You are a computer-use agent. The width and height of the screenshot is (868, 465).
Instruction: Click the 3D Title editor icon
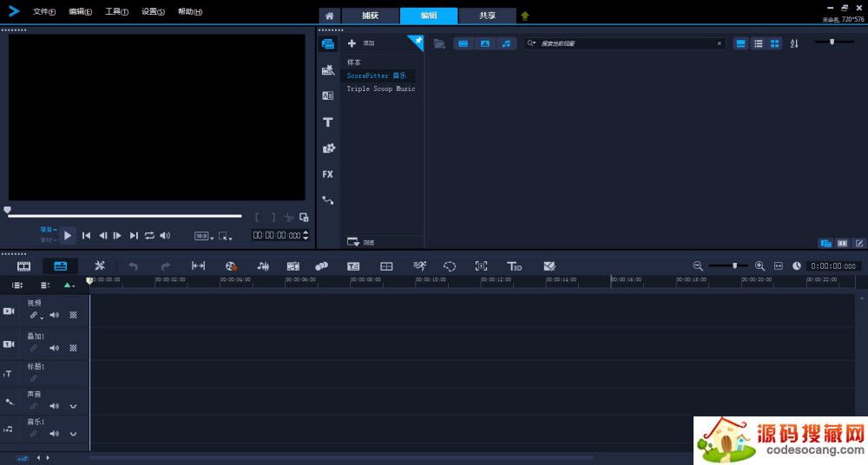tap(515, 266)
